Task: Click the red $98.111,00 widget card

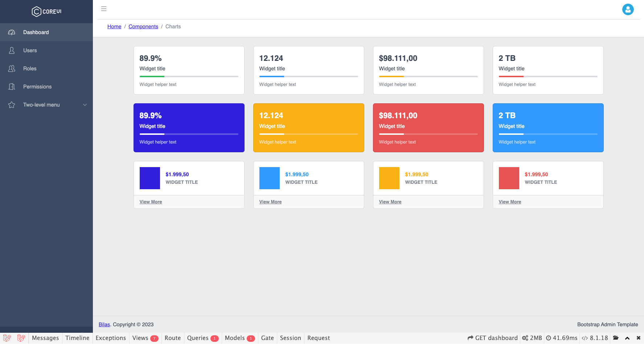Action: point(428,128)
